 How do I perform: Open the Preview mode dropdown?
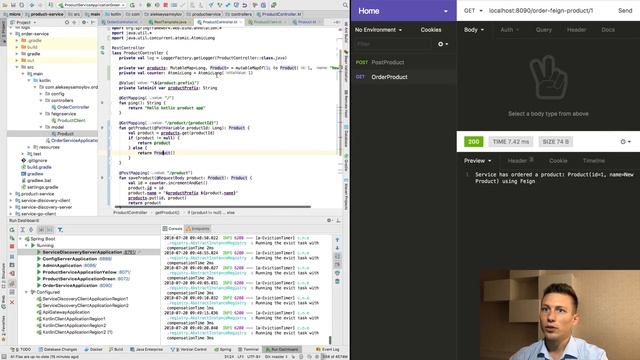tap(477, 161)
